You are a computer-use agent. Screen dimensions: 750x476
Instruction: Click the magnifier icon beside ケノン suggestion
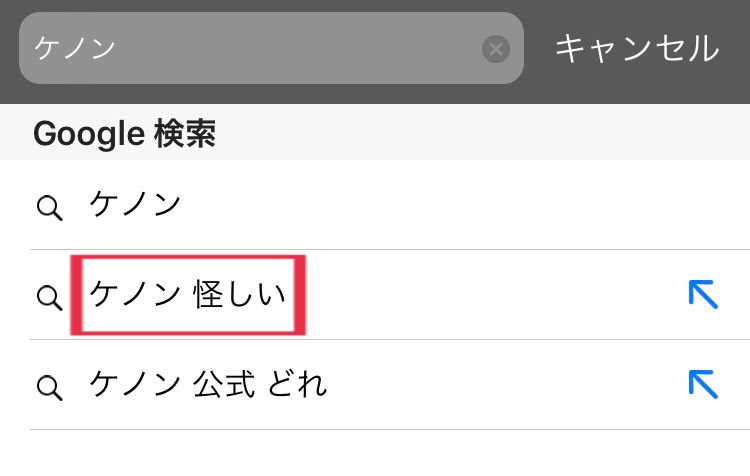point(49,208)
